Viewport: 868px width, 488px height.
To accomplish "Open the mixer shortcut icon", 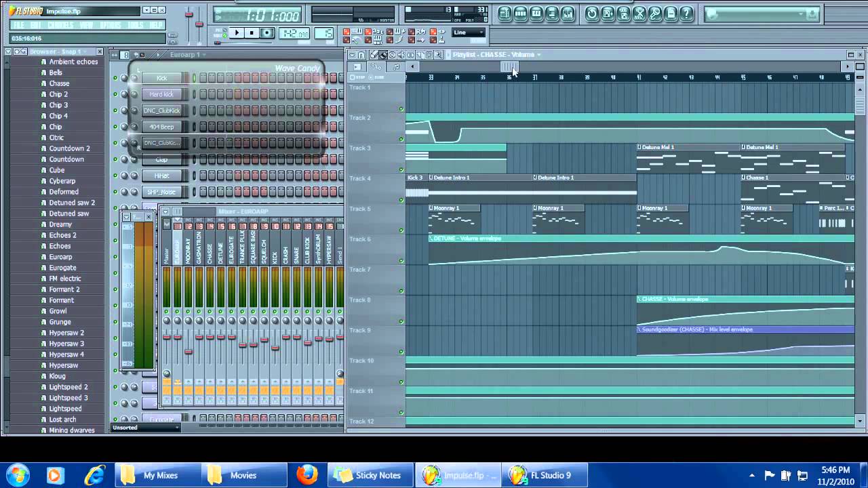I will click(568, 14).
